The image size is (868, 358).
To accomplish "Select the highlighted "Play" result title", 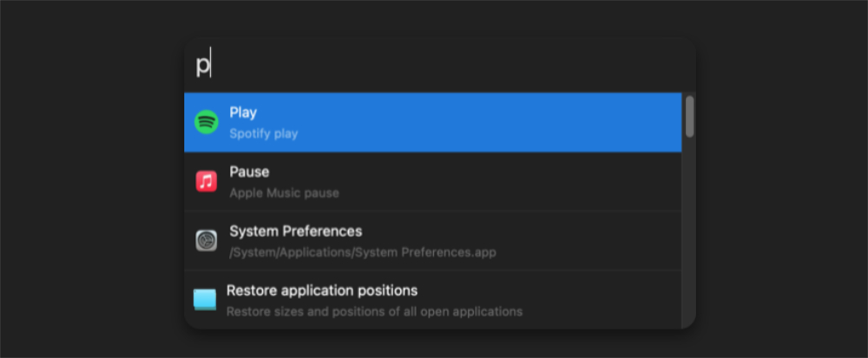I will click(243, 113).
